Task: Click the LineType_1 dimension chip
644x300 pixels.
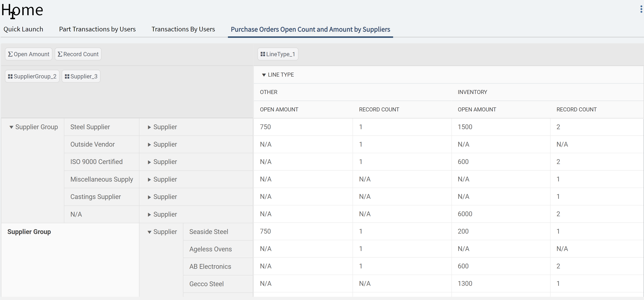Action: tap(278, 54)
